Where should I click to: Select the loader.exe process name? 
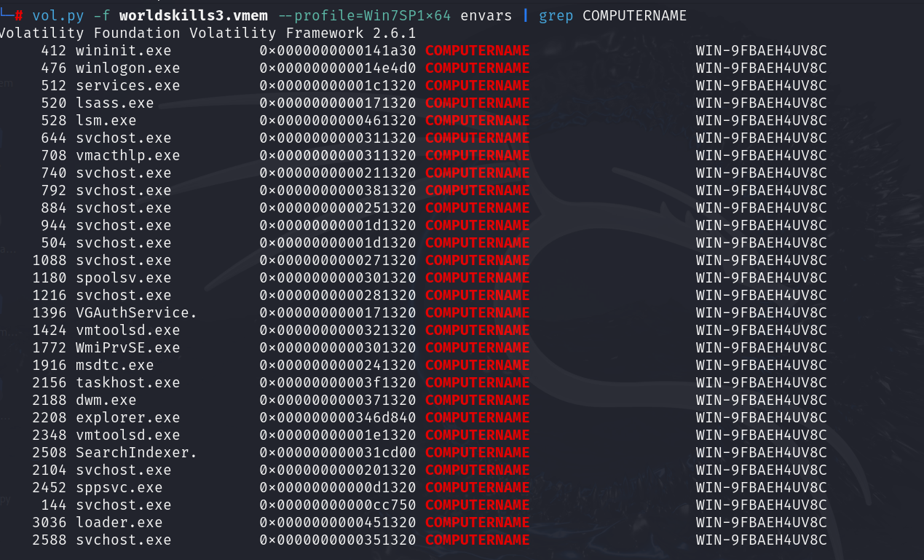coord(119,523)
